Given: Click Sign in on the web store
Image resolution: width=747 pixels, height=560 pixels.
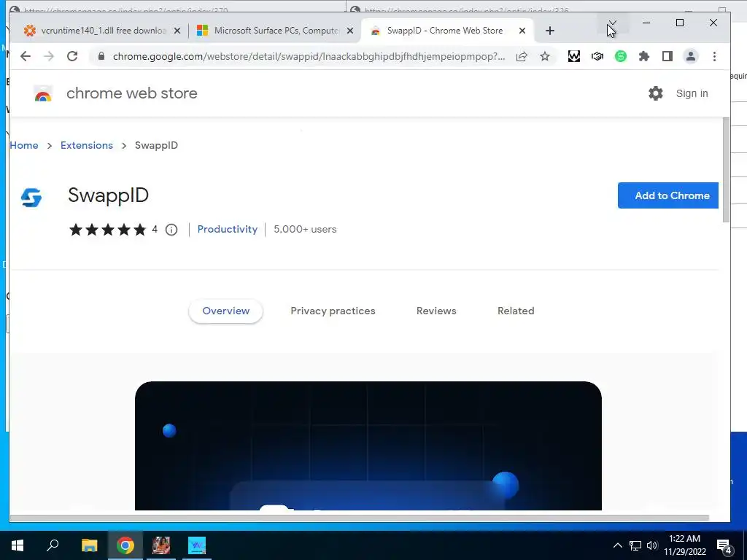Looking at the screenshot, I should pos(692,93).
